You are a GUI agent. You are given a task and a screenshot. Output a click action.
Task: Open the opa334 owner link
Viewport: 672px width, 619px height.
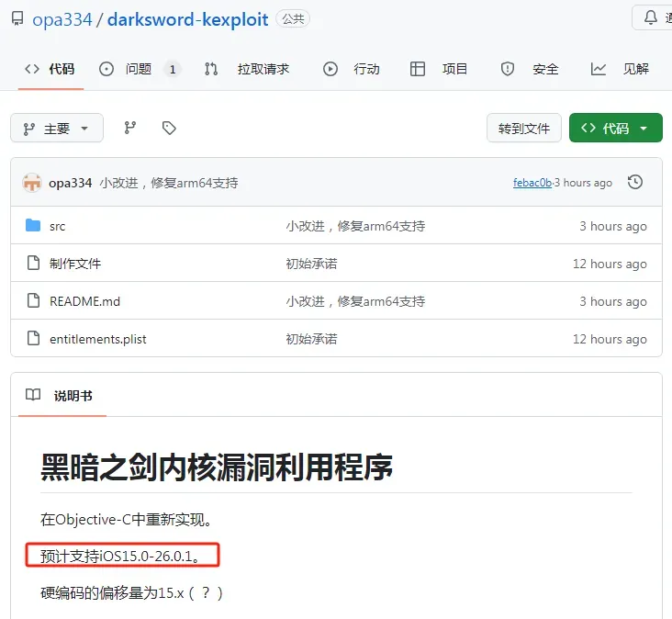[62, 19]
